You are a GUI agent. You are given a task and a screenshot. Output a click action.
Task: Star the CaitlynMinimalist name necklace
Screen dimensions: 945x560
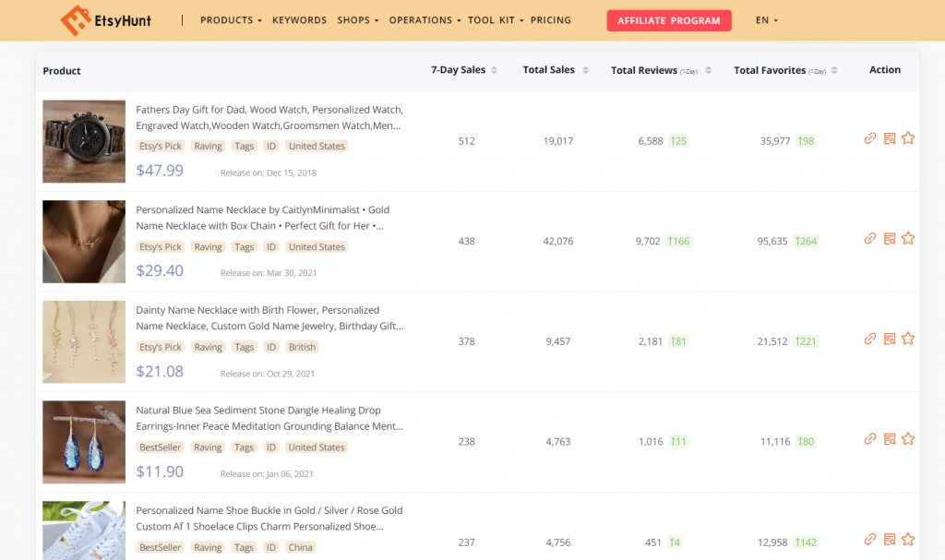908,239
